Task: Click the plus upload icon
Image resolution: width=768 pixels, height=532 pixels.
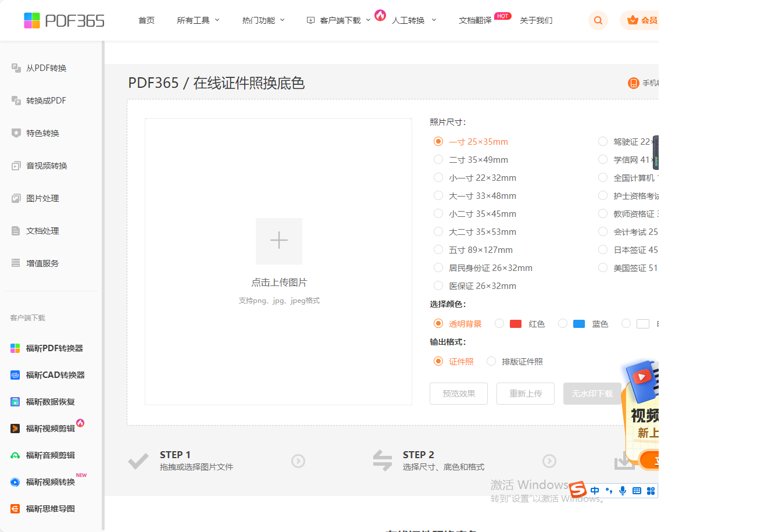Action: point(279,241)
